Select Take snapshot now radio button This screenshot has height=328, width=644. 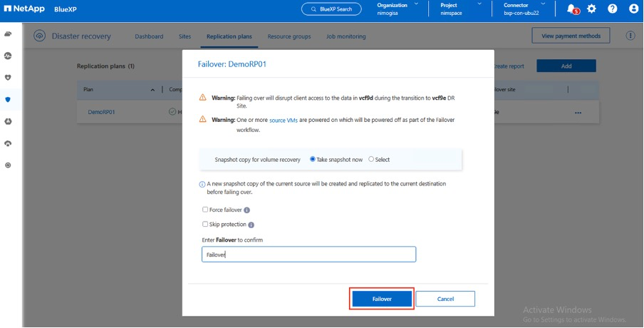[x=313, y=160]
